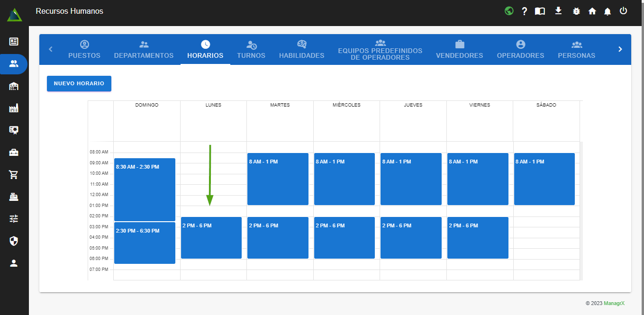Report a bug using the bug icon
The height and width of the screenshot is (315, 644).
tap(576, 11)
